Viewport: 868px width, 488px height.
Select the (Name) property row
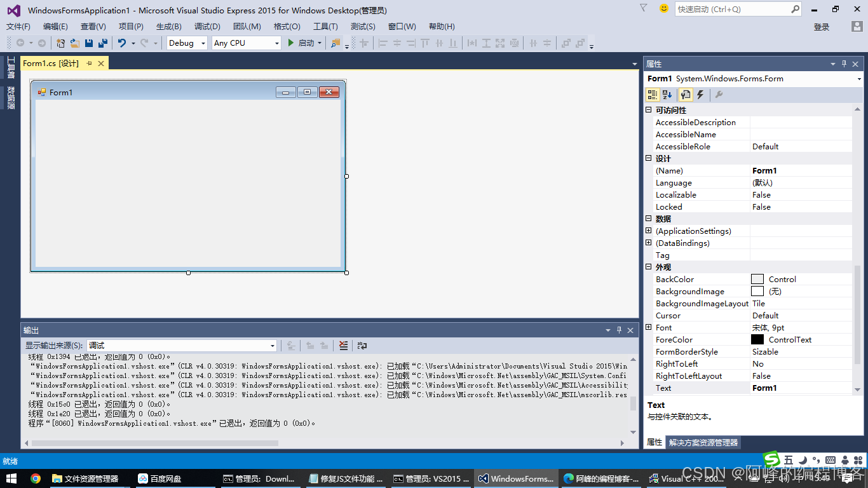coord(752,170)
